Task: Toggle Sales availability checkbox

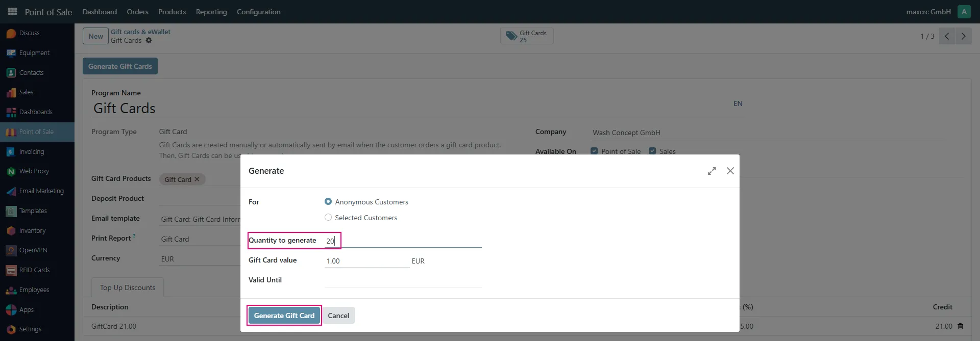Action: 652,151
